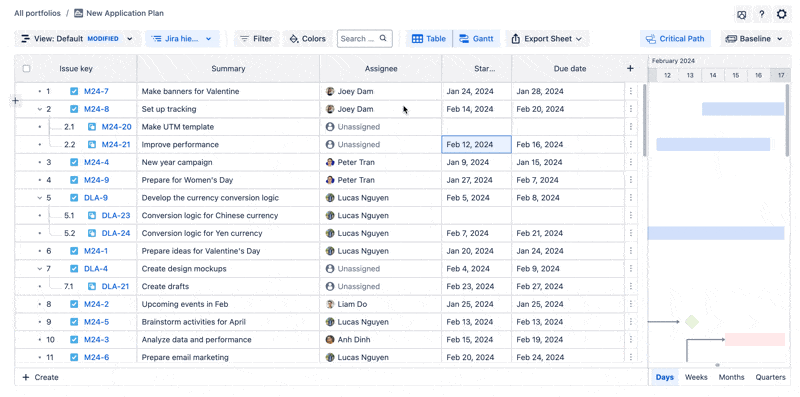The width and height of the screenshot is (800, 397).
Task: Click Create at bottom of table
Action: click(41, 377)
